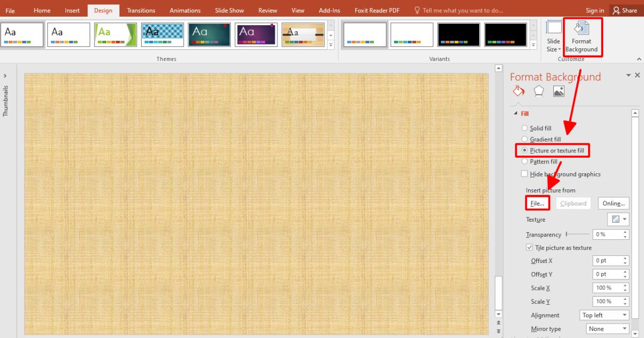
Task: Check Hide background graphics
Action: point(524,174)
